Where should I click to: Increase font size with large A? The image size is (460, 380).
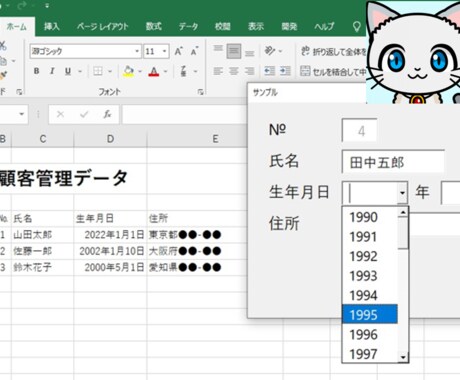[x=178, y=51]
